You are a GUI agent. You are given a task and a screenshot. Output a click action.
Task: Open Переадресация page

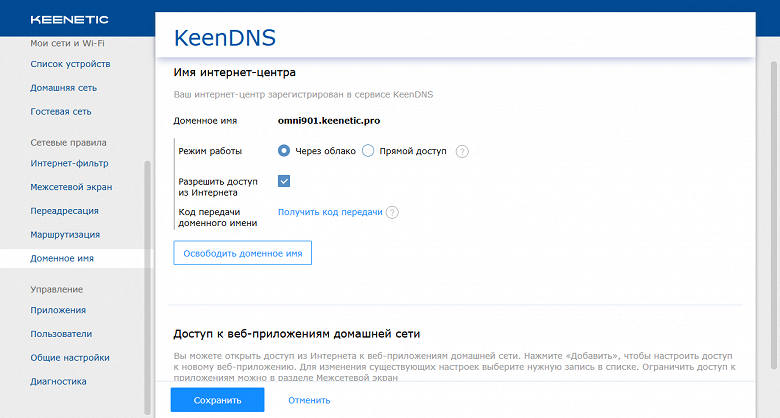click(x=64, y=211)
